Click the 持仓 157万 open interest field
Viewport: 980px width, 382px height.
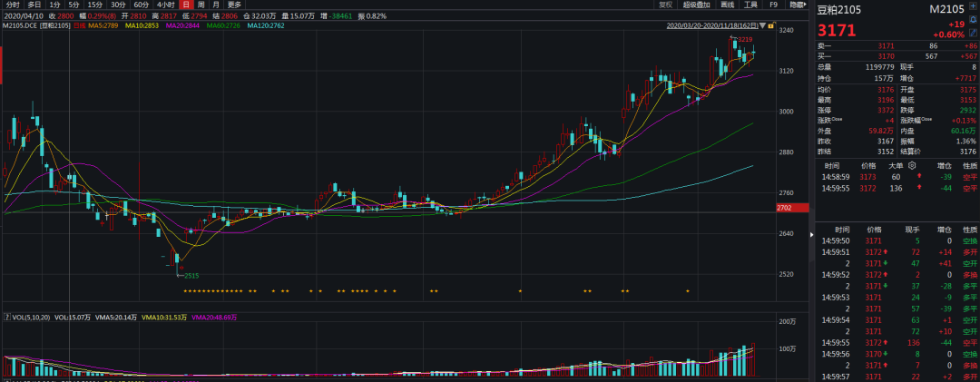pos(857,78)
